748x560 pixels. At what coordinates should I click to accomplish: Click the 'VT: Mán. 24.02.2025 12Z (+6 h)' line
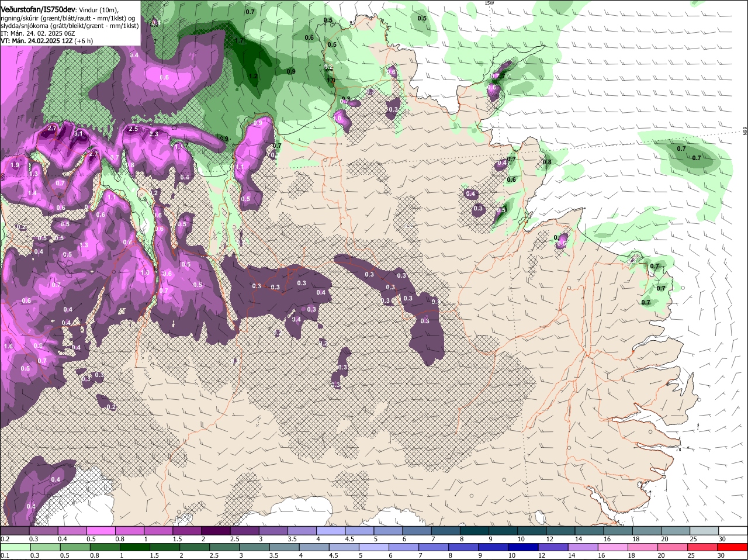click(47, 41)
